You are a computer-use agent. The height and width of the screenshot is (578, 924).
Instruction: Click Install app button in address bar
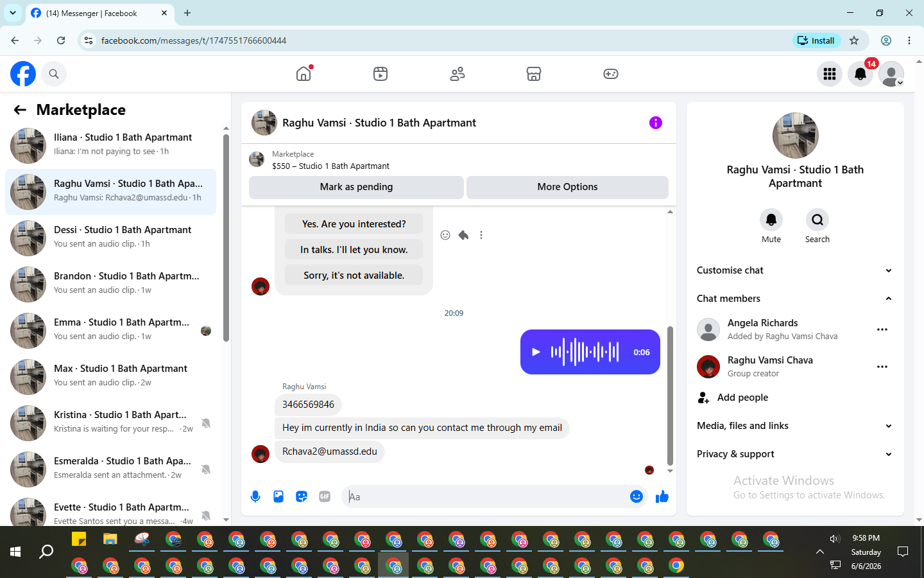816,40
